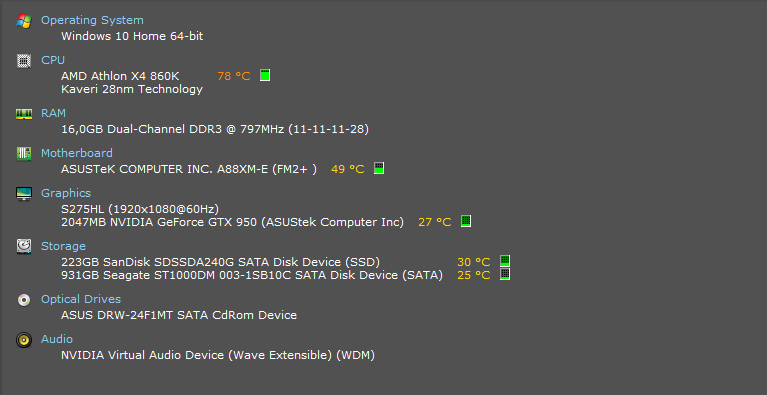Click the Windows flag Operating System icon
767x395 pixels.
tap(23, 21)
